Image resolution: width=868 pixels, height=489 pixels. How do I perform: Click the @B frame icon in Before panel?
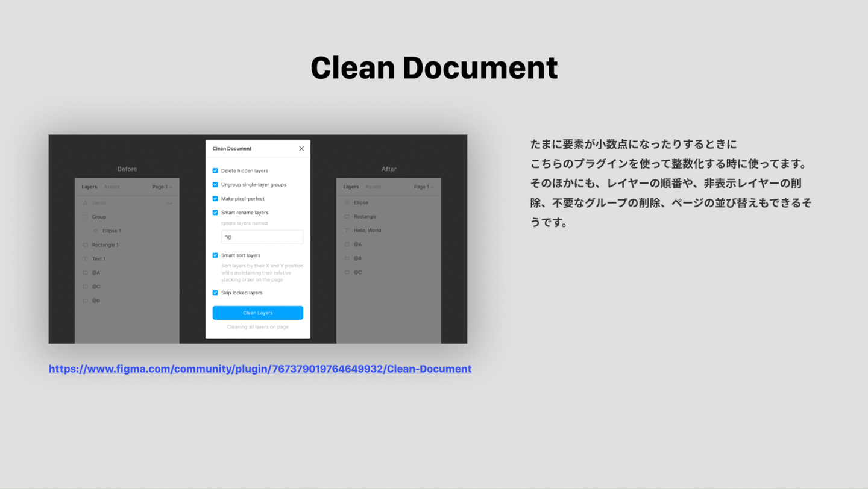click(x=85, y=301)
